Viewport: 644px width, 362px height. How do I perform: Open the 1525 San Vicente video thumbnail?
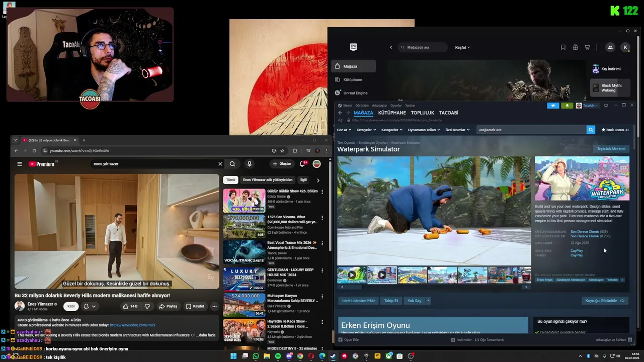pos(244,226)
